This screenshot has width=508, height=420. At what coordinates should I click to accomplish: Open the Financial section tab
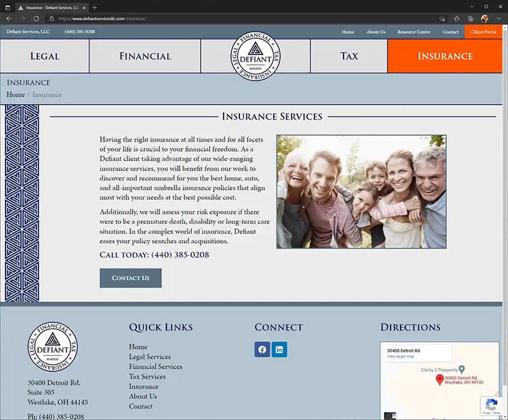point(145,56)
